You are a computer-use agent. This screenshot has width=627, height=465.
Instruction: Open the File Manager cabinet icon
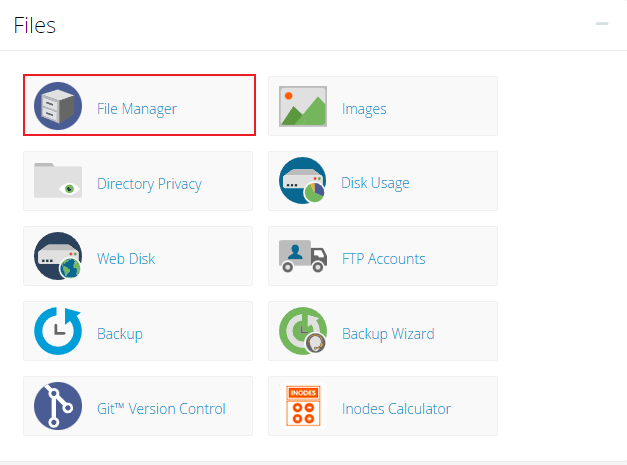tap(58, 106)
